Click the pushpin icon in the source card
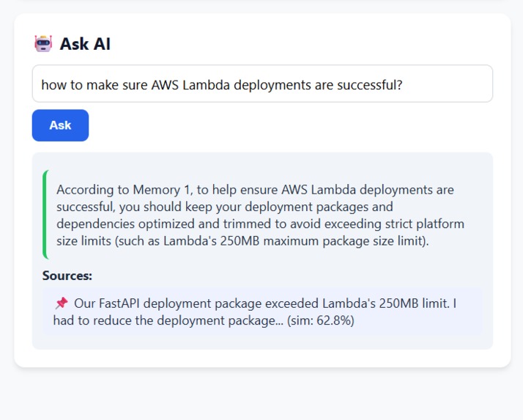 (62, 303)
